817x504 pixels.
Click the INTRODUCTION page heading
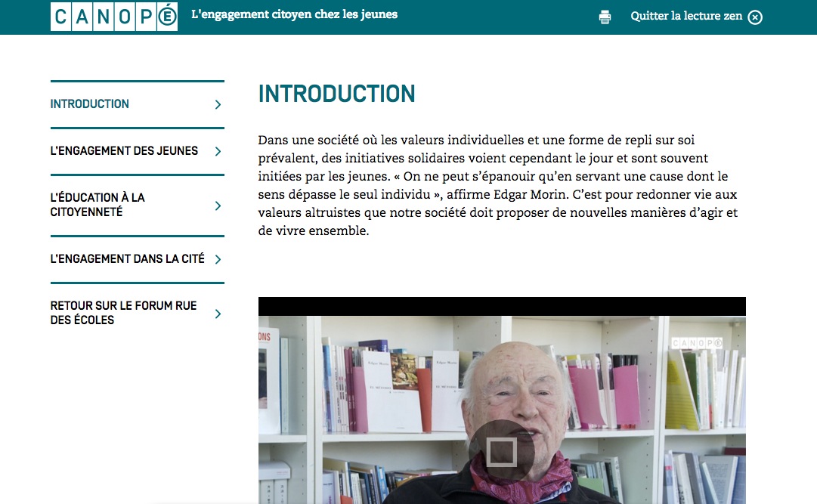tap(336, 94)
